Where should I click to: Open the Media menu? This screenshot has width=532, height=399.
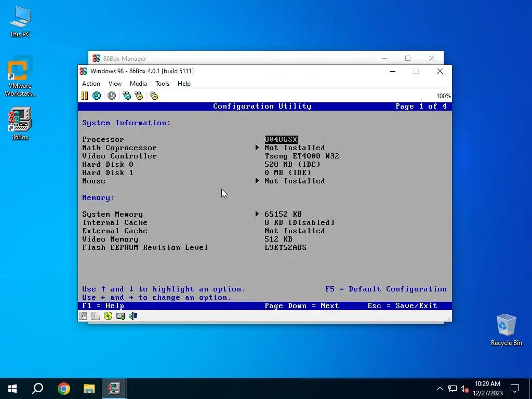pyautogui.click(x=138, y=84)
